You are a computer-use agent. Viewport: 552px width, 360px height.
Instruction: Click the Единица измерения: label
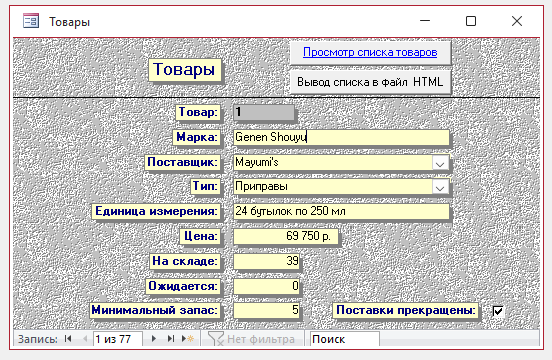click(156, 211)
